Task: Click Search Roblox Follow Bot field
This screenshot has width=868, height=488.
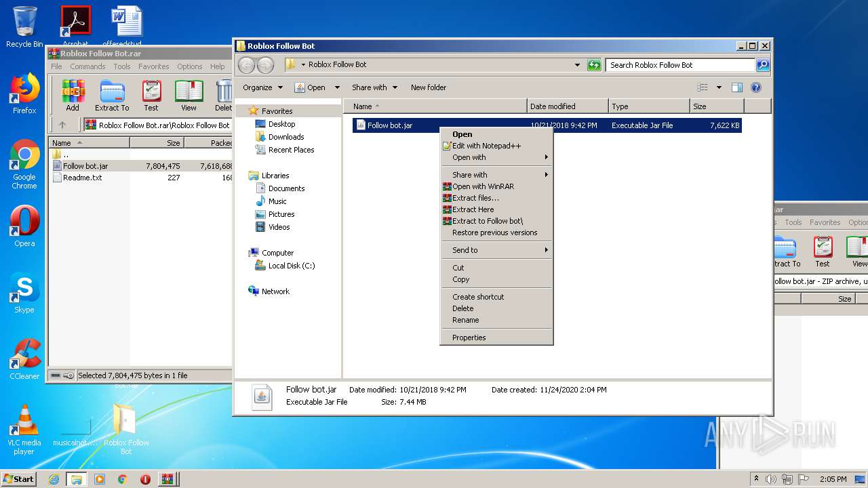Action: pos(680,65)
